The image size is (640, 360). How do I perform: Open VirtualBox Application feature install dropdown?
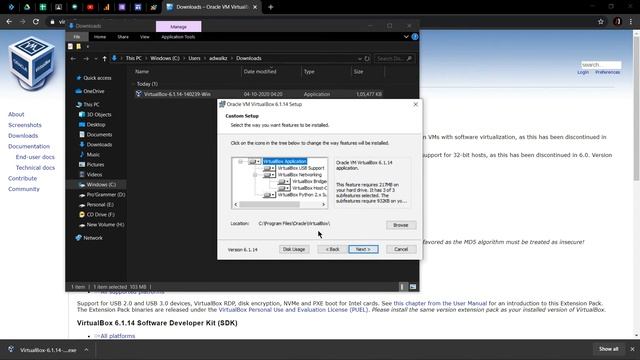pos(255,162)
